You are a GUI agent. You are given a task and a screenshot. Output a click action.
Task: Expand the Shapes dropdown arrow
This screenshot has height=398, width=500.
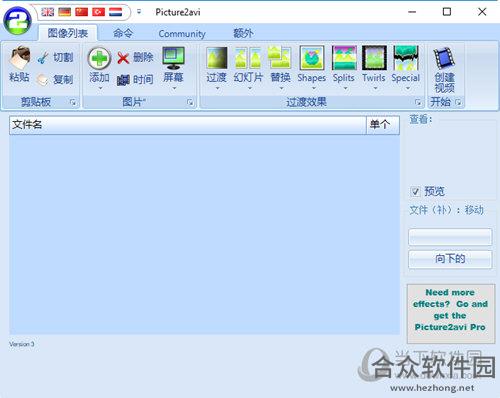pyautogui.click(x=314, y=88)
